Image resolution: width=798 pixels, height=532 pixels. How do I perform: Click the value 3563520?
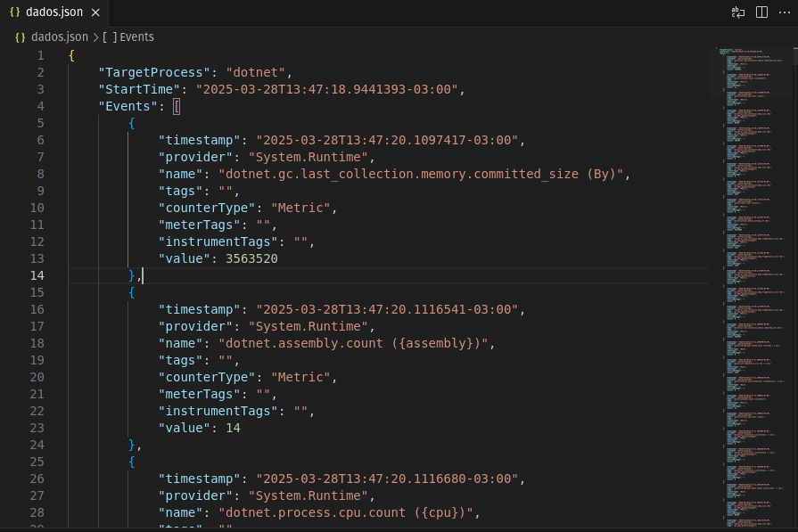pos(251,258)
